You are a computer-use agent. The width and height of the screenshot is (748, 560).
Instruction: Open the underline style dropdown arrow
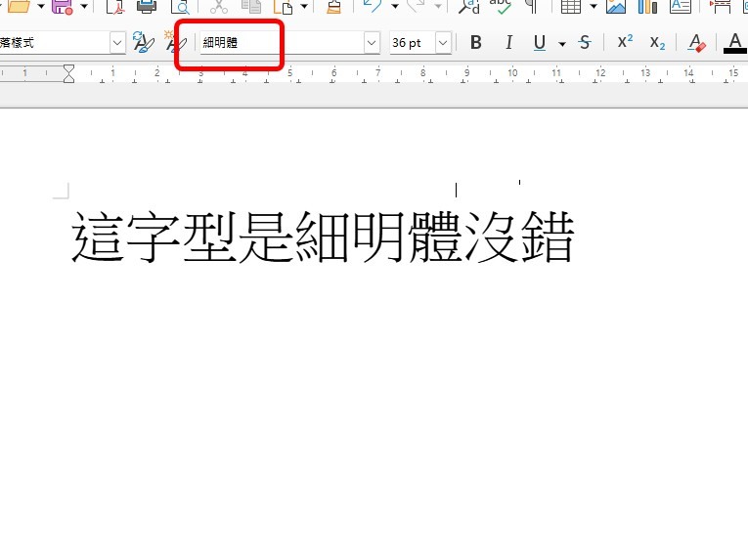coord(562,44)
